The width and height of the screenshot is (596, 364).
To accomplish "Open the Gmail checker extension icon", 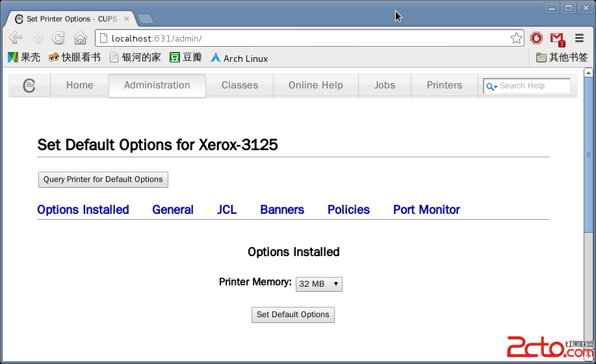I will 558,39.
